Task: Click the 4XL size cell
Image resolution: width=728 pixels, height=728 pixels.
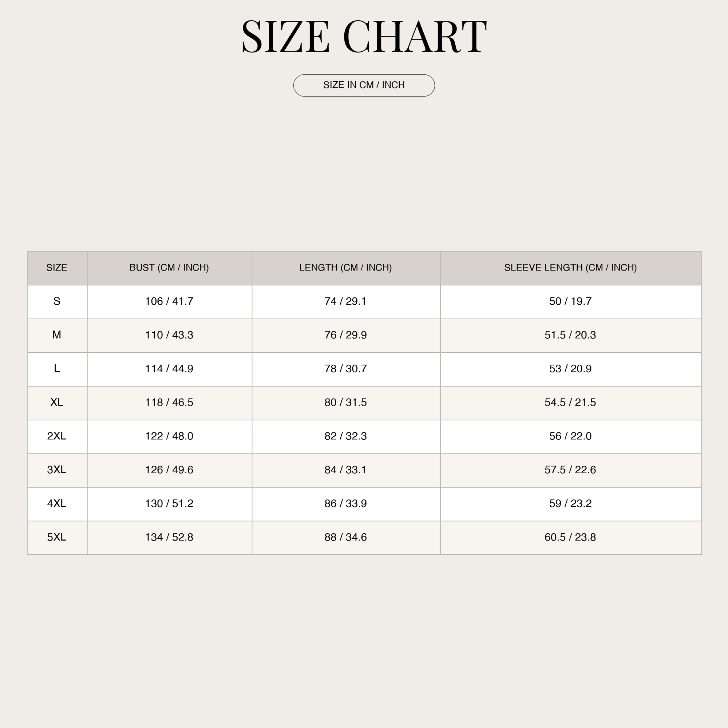Action: point(57,503)
